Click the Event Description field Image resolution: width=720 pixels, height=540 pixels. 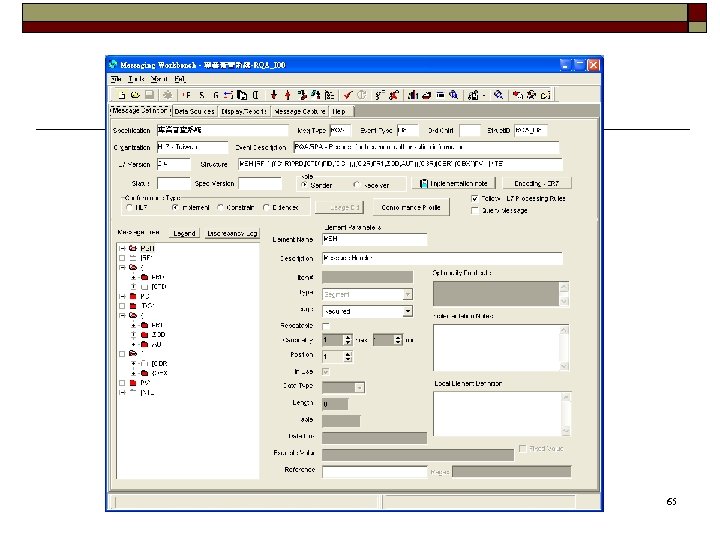click(x=427, y=147)
